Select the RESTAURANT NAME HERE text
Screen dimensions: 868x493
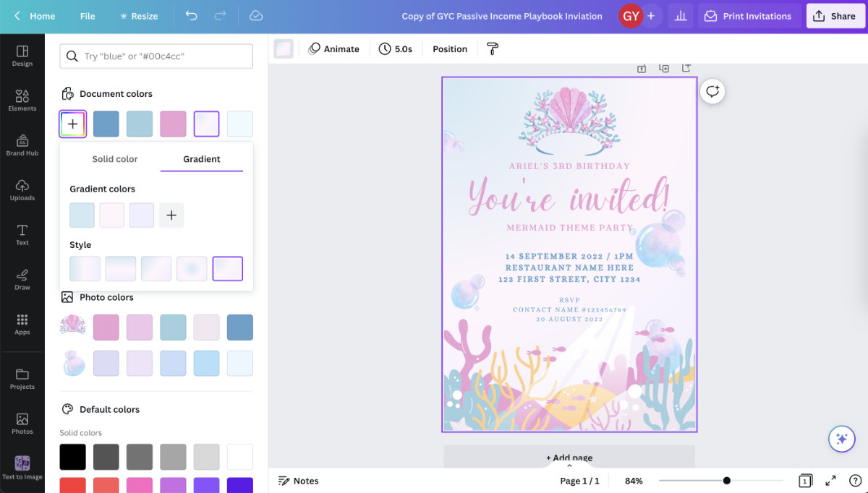click(569, 267)
